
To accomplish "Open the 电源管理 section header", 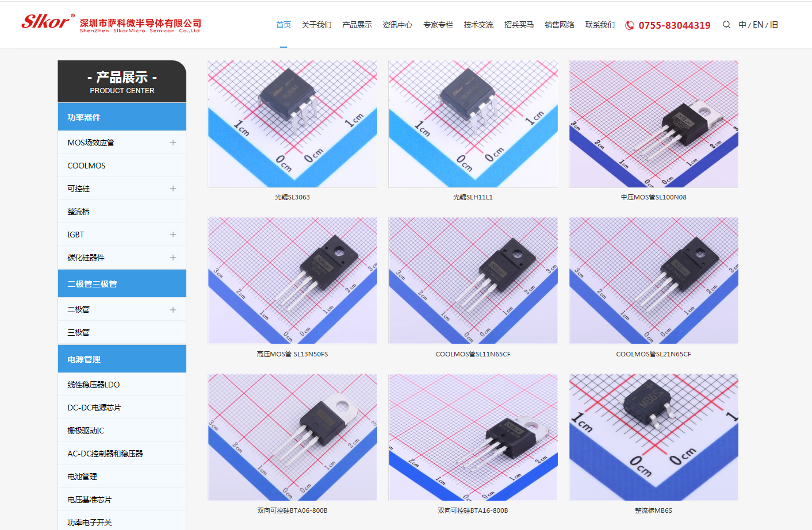I will pyautogui.click(x=122, y=359).
